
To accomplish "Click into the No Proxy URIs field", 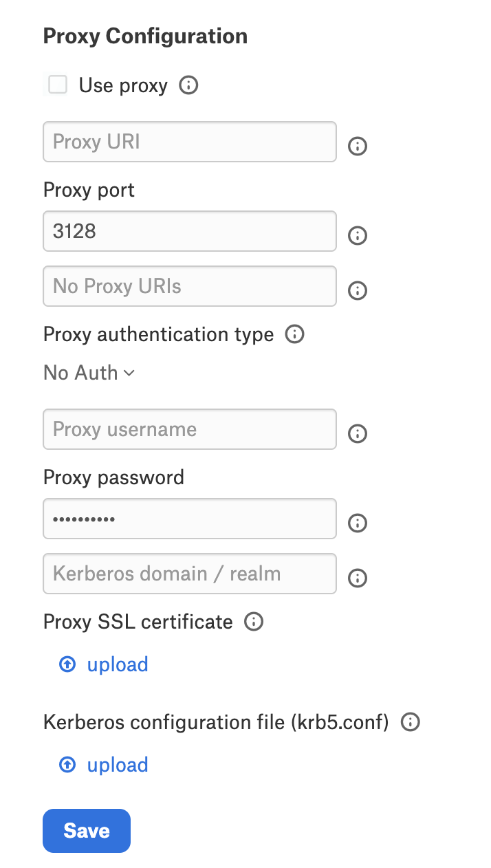I will tap(190, 286).
